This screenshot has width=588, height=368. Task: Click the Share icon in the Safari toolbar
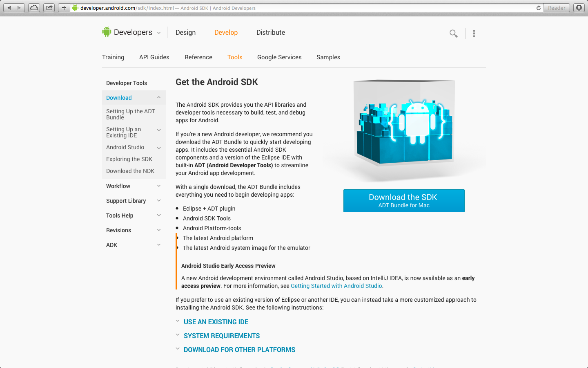(x=49, y=8)
